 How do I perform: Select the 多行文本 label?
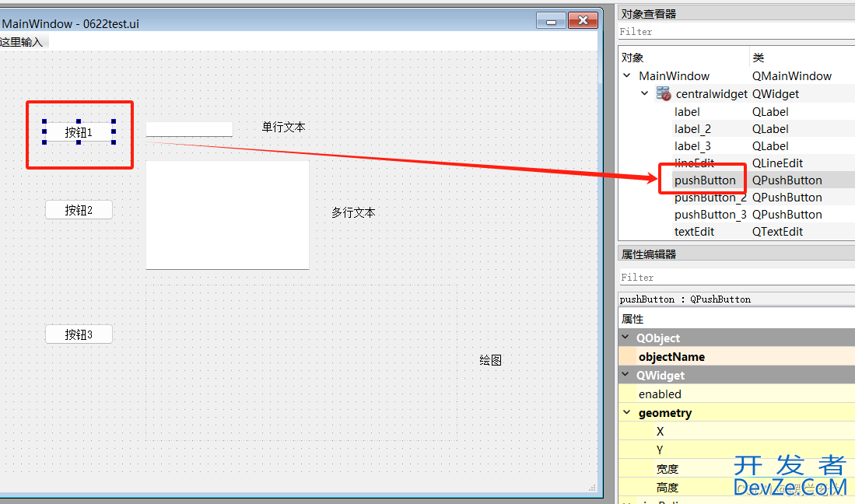pyautogui.click(x=353, y=212)
